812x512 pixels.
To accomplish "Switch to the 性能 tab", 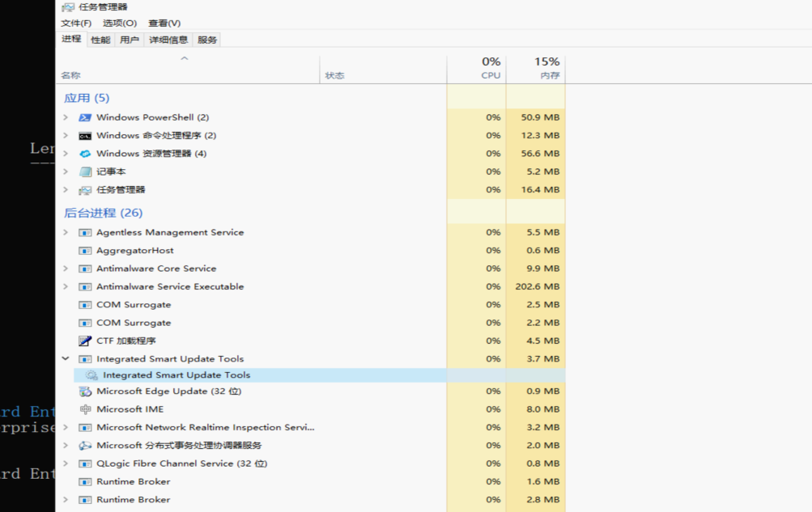I will [100, 40].
